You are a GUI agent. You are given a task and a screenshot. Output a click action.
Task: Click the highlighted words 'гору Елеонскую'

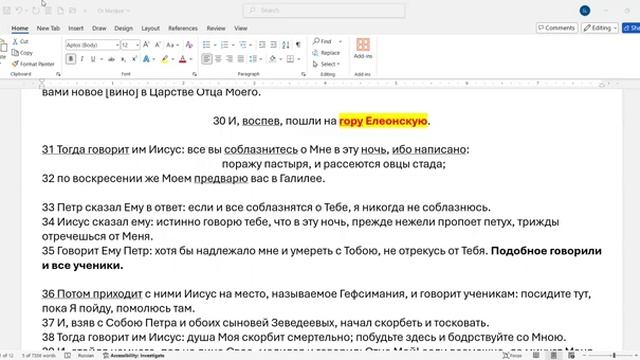tap(383, 121)
